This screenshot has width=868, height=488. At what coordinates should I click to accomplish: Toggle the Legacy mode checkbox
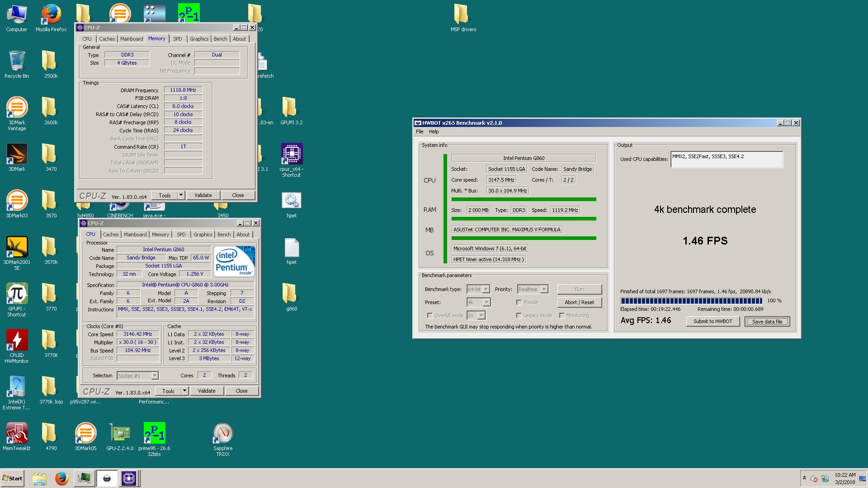pyautogui.click(x=519, y=315)
